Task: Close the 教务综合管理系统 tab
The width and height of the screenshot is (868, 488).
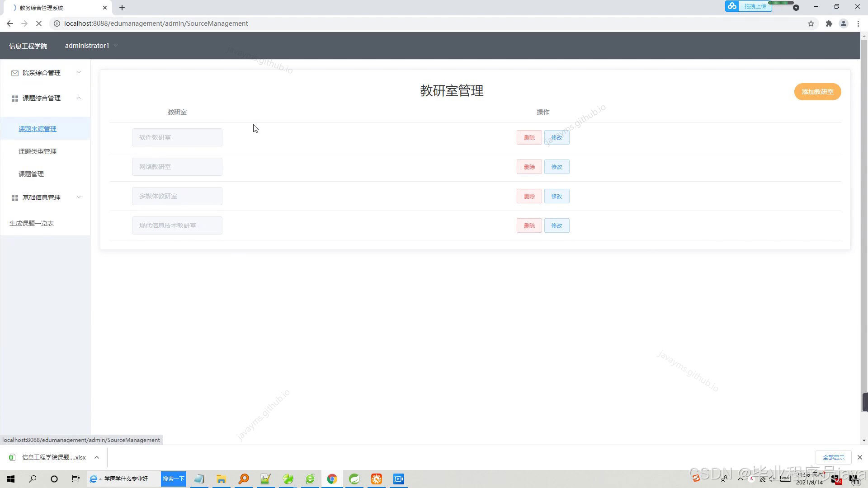Action: coord(105,8)
